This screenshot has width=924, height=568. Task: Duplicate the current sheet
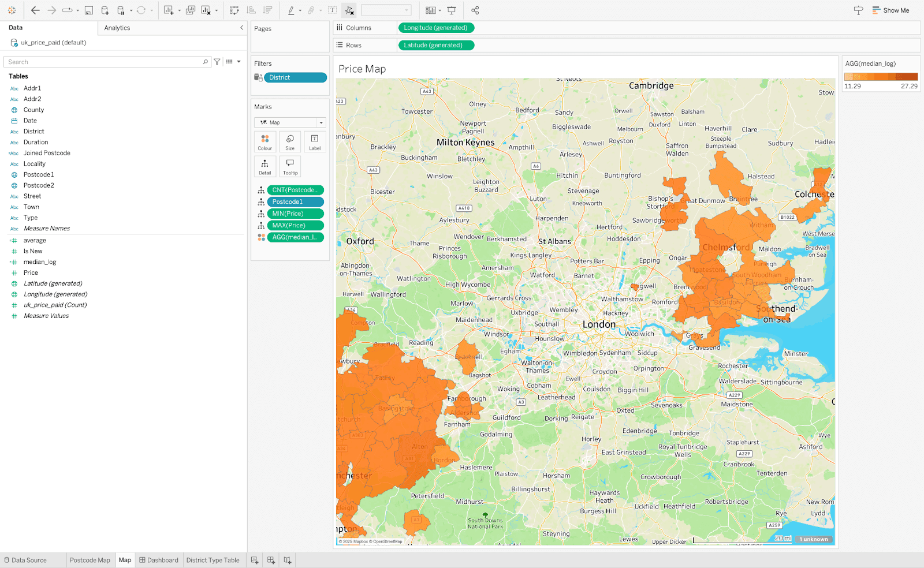tap(190, 10)
